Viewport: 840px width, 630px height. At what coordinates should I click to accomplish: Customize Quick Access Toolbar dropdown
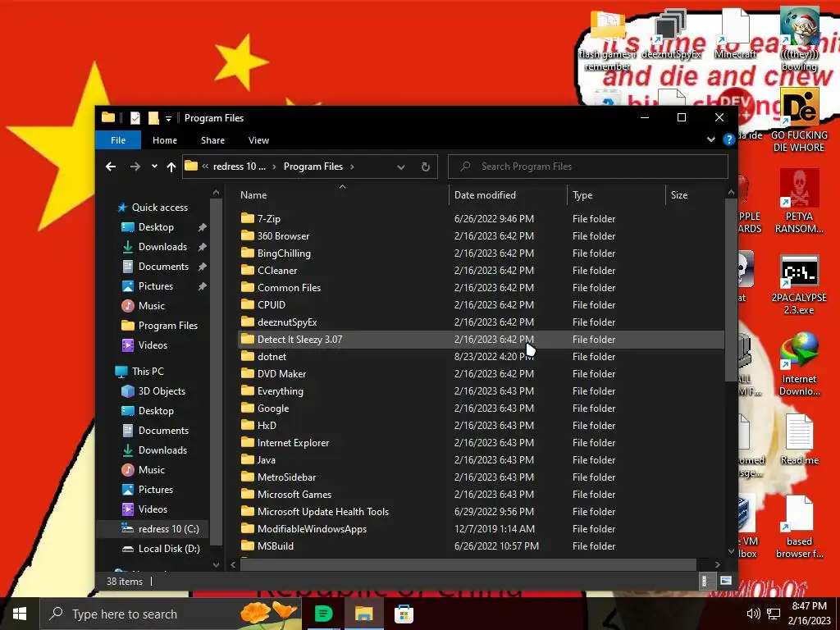tap(168, 118)
